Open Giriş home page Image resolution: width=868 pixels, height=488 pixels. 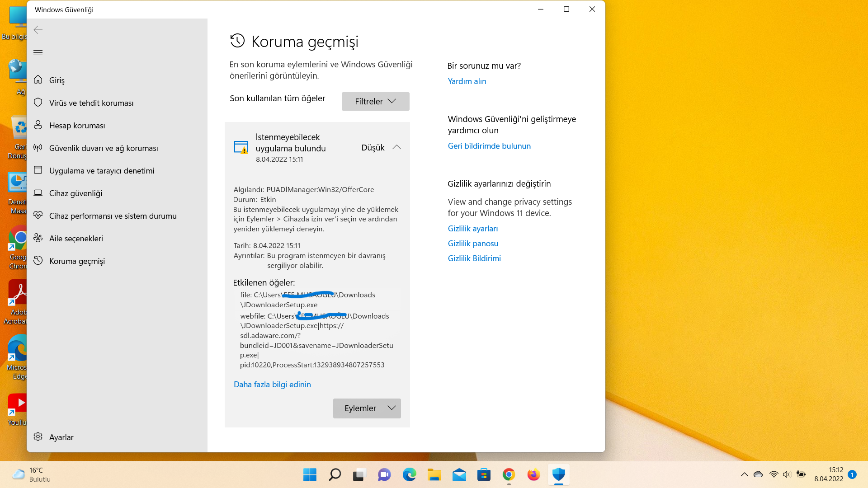click(x=57, y=80)
